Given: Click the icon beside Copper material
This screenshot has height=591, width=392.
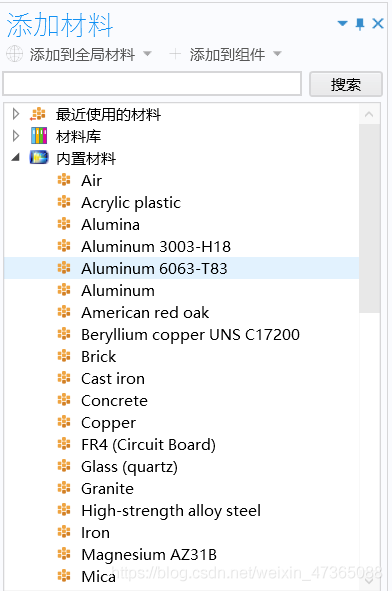Looking at the screenshot, I should click(64, 422).
